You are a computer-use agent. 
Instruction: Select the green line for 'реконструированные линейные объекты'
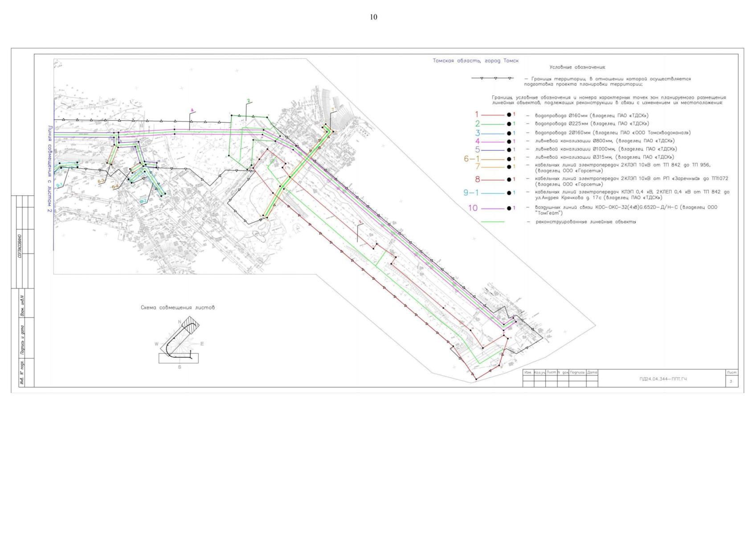click(493, 222)
